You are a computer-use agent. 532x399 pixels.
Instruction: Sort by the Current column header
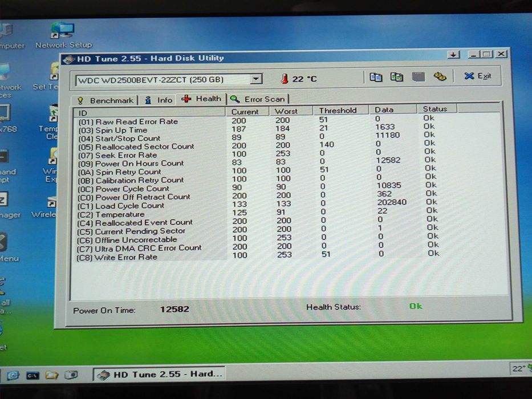[x=247, y=112]
